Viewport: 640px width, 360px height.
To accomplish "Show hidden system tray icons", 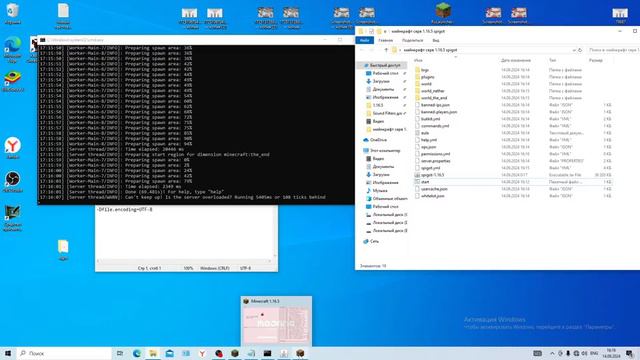I will (552, 353).
